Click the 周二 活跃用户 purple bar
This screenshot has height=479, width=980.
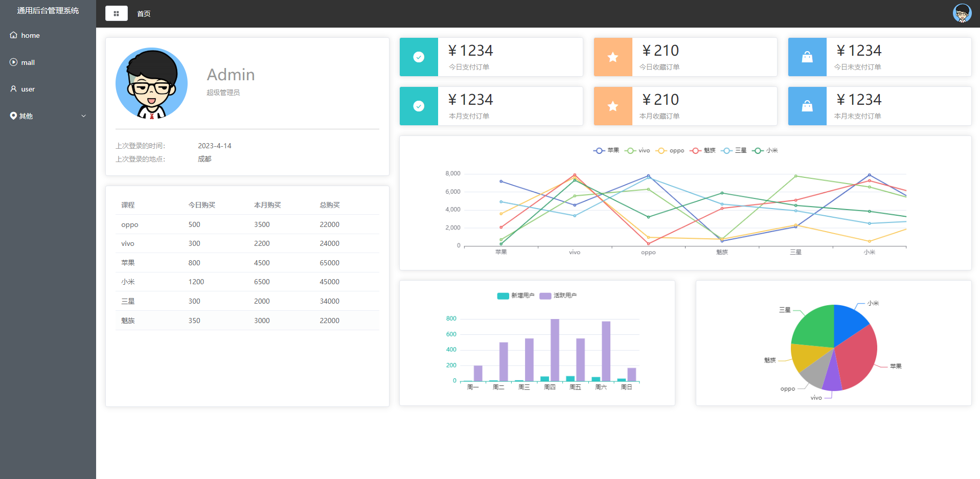[504, 362]
